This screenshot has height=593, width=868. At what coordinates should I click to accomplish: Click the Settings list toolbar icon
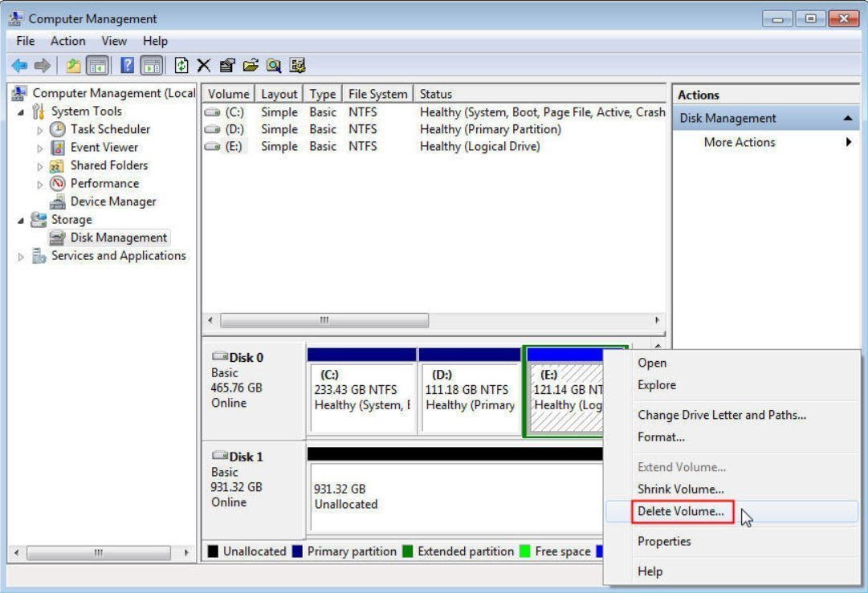pyautogui.click(x=297, y=66)
